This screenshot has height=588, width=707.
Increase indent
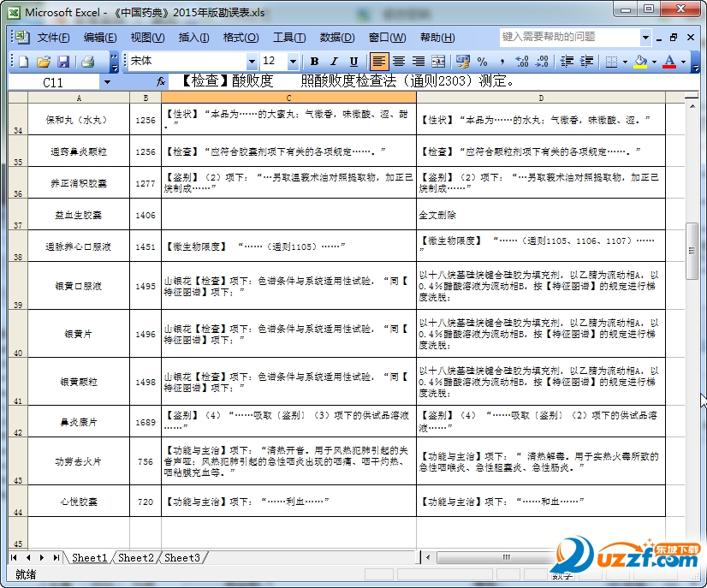point(586,62)
